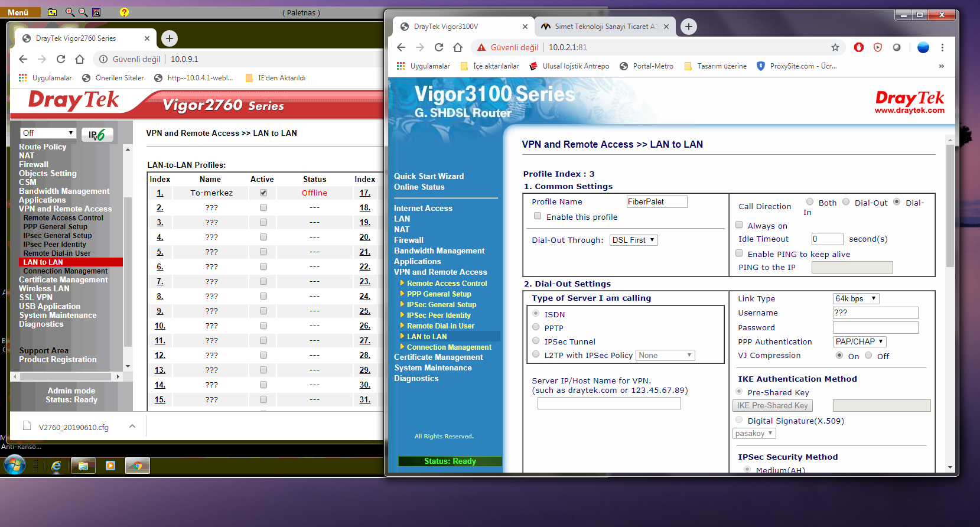The image size is (980, 527).
Task: Open the PPP Authentication PAP/CHAP dropdown
Action: [859, 341]
